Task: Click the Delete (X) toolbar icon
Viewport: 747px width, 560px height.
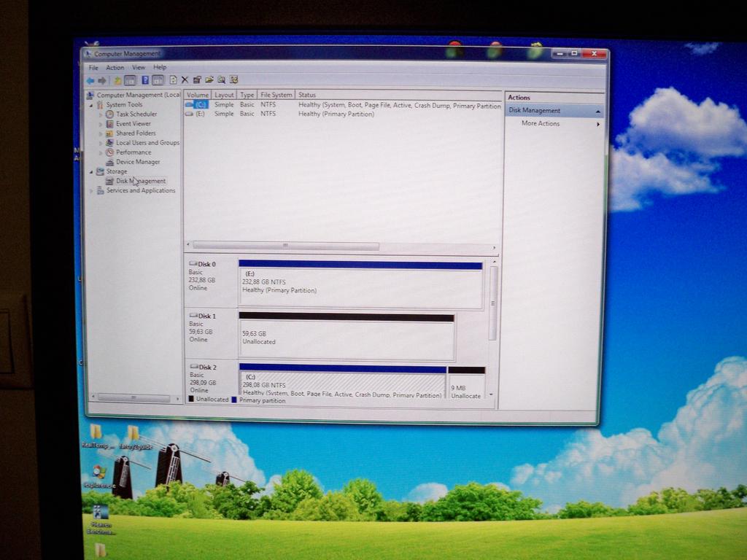Action: click(x=185, y=79)
